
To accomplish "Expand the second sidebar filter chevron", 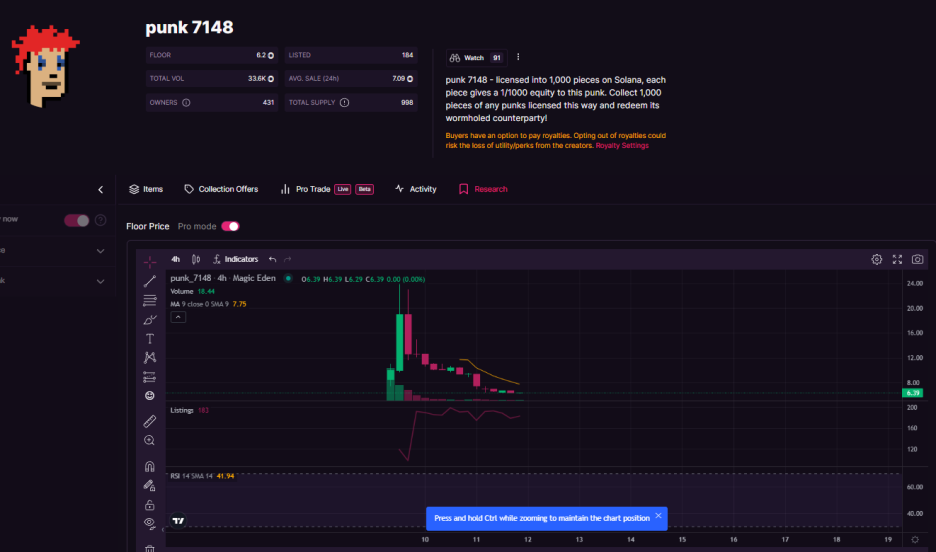I will pyautogui.click(x=100, y=281).
